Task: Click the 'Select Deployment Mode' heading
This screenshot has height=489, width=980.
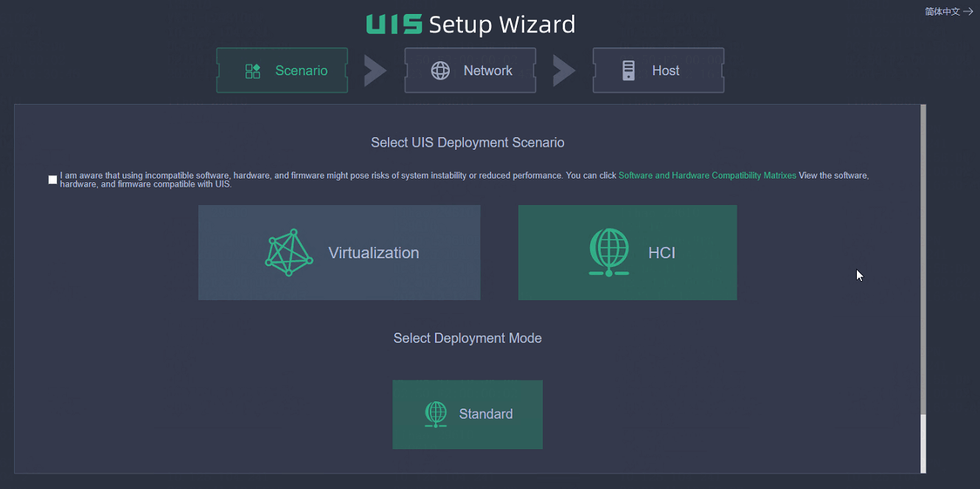Action: [468, 338]
